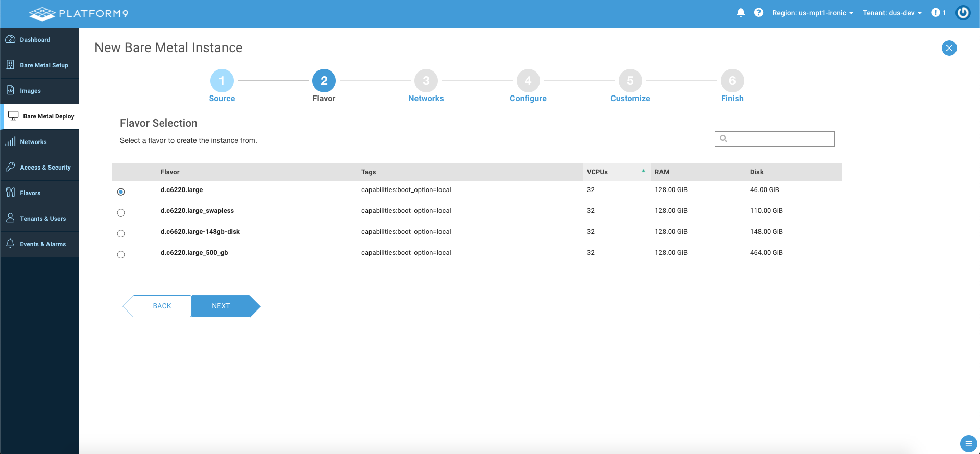Open Networks in the sidebar
Screen dimensions: 980x454
(x=40, y=142)
